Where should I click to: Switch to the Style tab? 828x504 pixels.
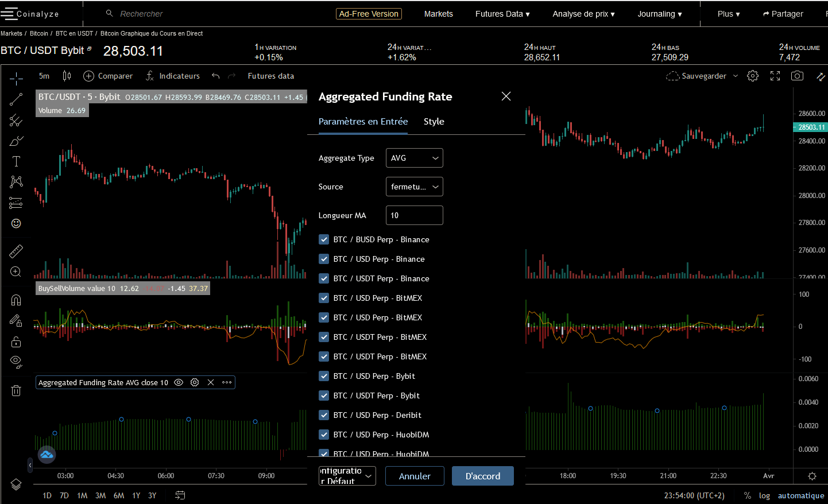point(434,122)
